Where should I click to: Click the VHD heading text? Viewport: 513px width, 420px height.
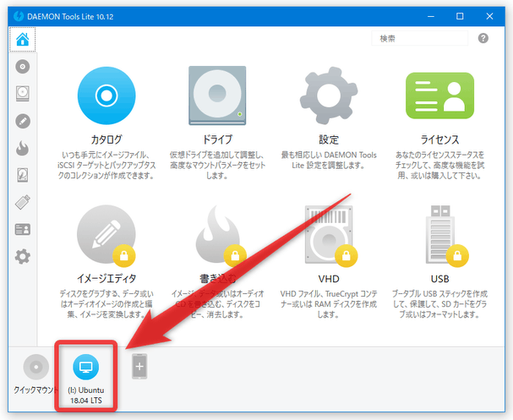pos(329,279)
